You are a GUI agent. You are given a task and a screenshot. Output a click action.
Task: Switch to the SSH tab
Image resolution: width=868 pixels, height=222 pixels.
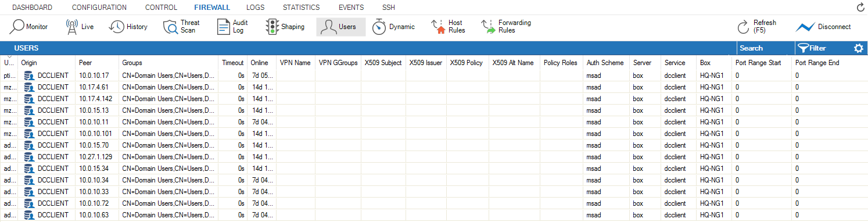coord(389,8)
